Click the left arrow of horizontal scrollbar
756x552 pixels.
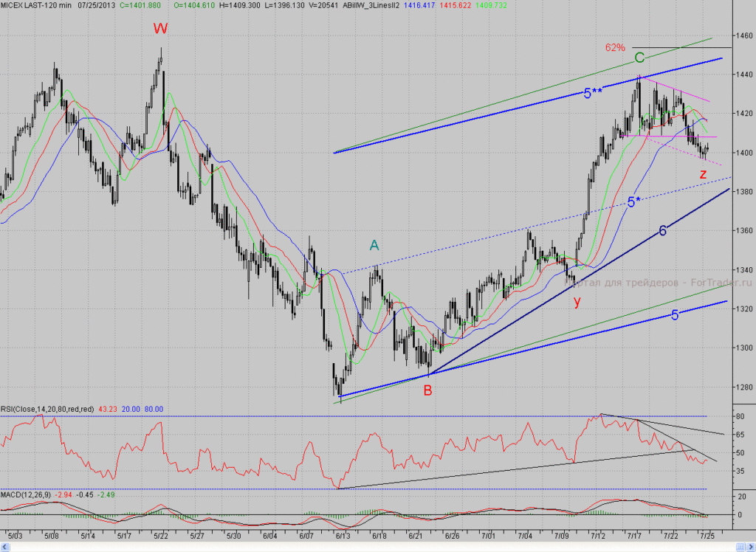[4, 548]
